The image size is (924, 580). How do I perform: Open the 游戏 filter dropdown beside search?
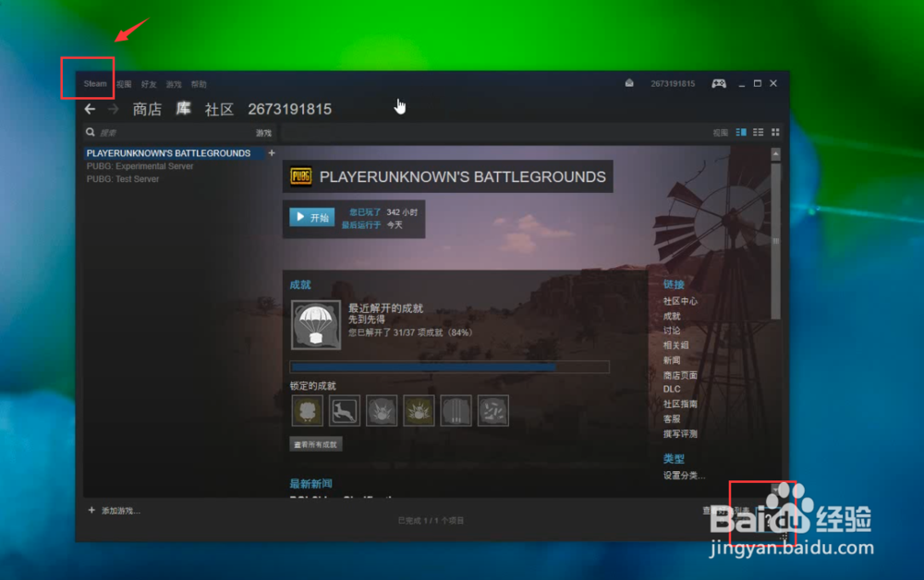(263, 132)
